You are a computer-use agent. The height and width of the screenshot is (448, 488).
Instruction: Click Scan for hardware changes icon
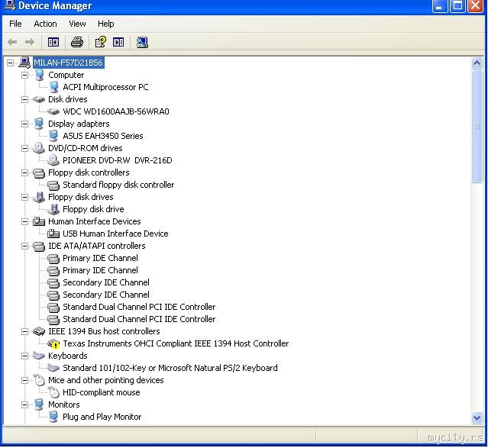point(142,42)
